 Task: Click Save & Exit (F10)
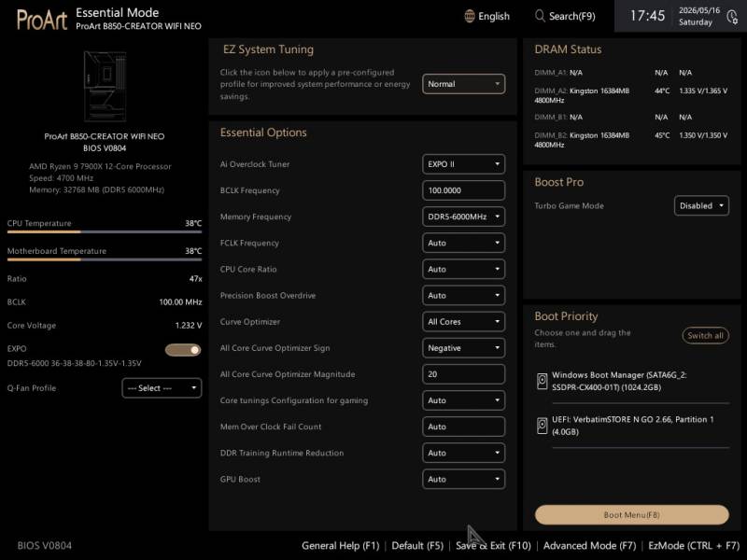(493, 546)
